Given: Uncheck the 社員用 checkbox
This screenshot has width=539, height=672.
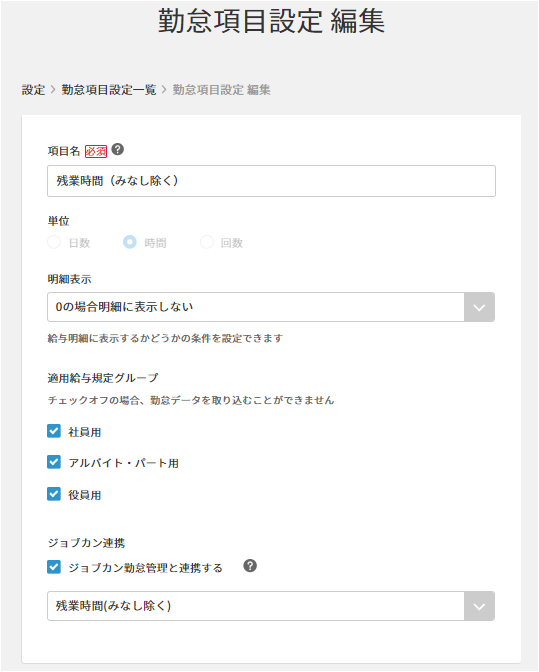Looking at the screenshot, I should pos(54,431).
